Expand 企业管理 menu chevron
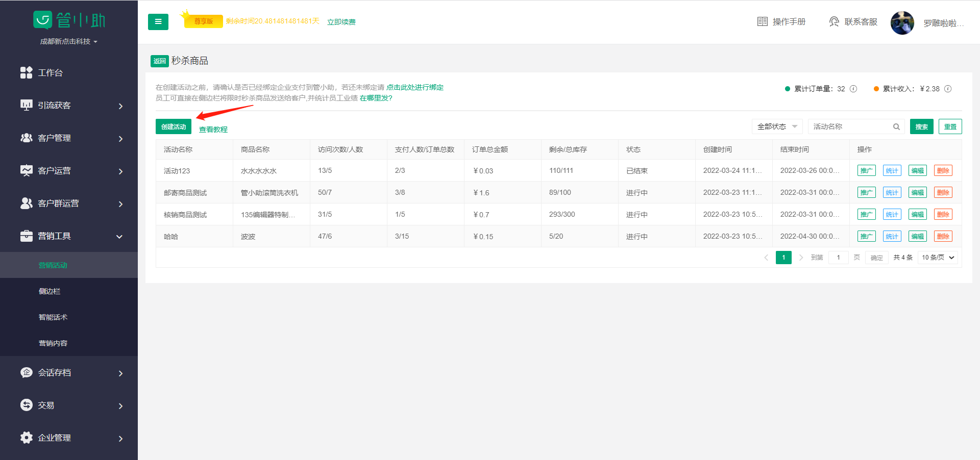This screenshot has height=460, width=980. 121,439
